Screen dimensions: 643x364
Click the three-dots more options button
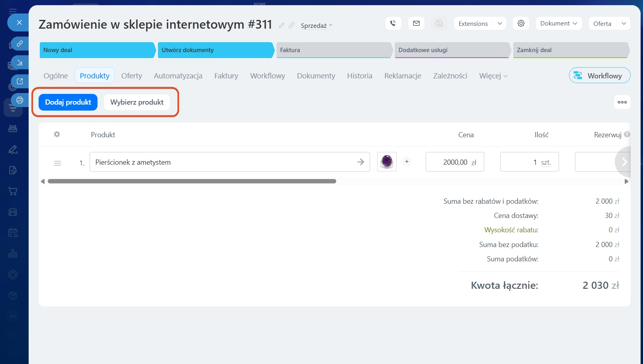(x=622, y=102)
